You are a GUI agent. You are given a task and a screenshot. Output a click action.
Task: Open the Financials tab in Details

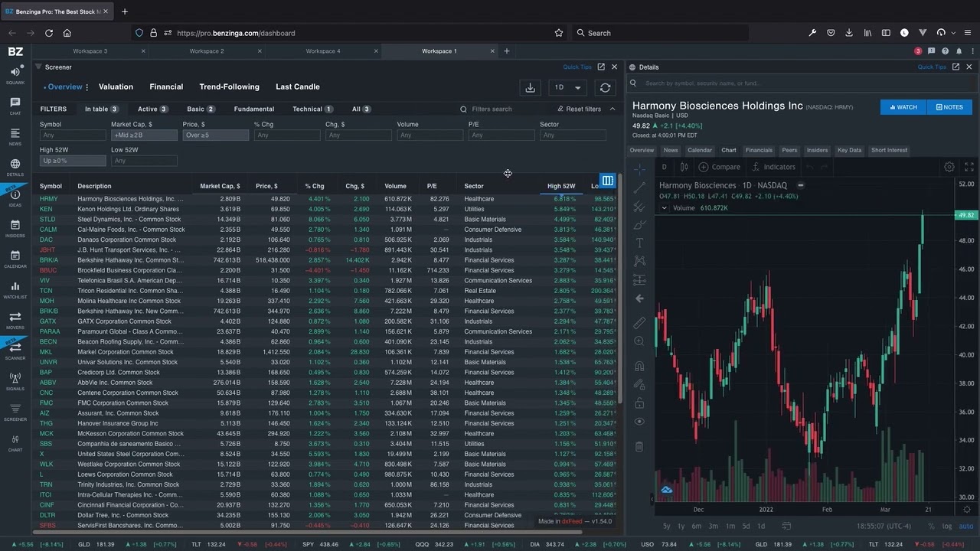[x=759, y=150]
